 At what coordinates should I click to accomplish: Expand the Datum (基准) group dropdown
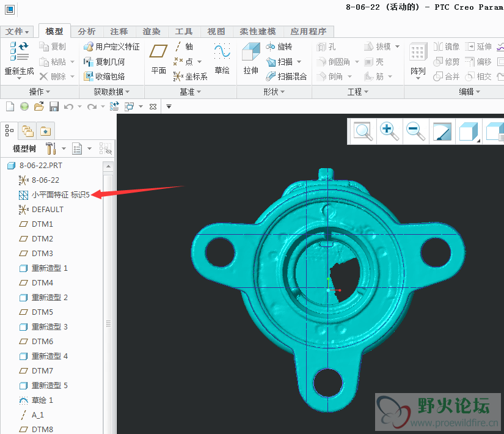[x=190, y=92]
